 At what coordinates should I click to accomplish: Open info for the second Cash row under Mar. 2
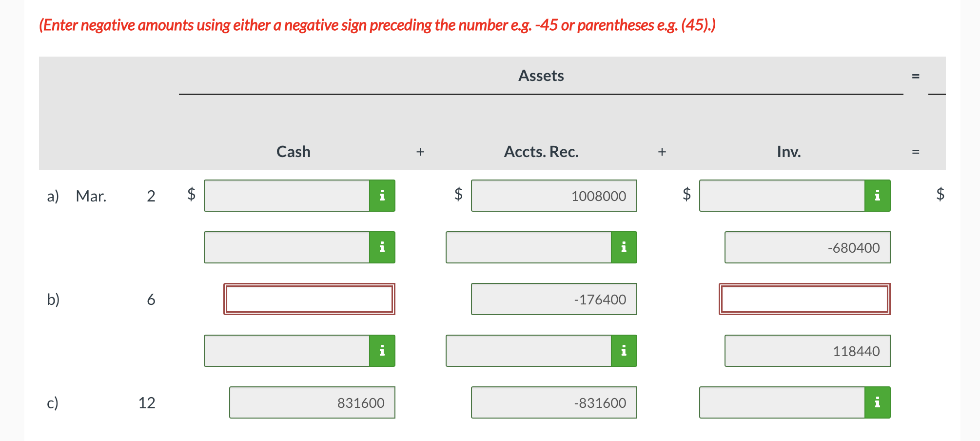pos(382,247)
